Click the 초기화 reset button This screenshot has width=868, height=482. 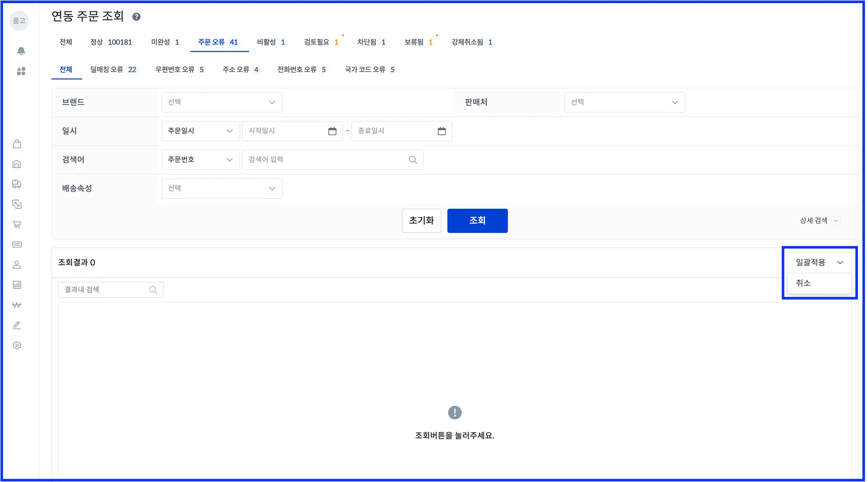click(x=421, y=221)
